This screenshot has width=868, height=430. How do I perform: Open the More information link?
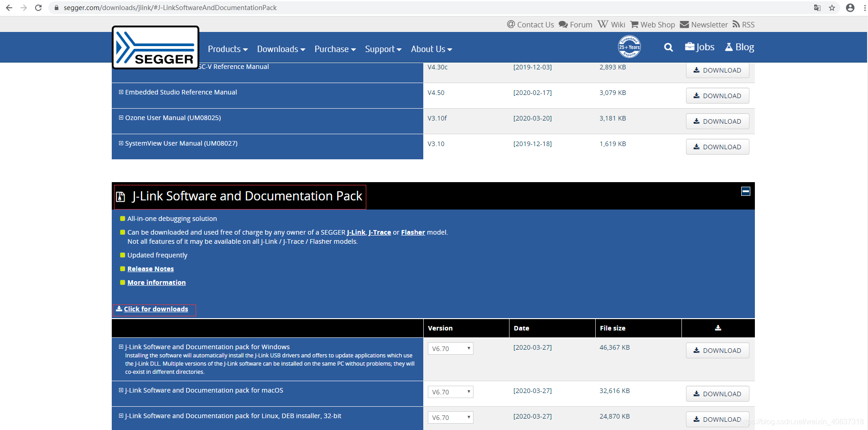tap(156, 283)
